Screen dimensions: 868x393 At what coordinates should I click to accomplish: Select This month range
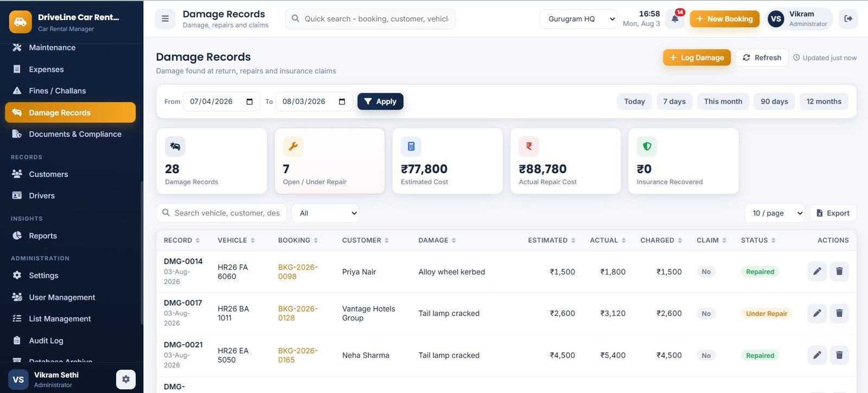pos(723,102)
